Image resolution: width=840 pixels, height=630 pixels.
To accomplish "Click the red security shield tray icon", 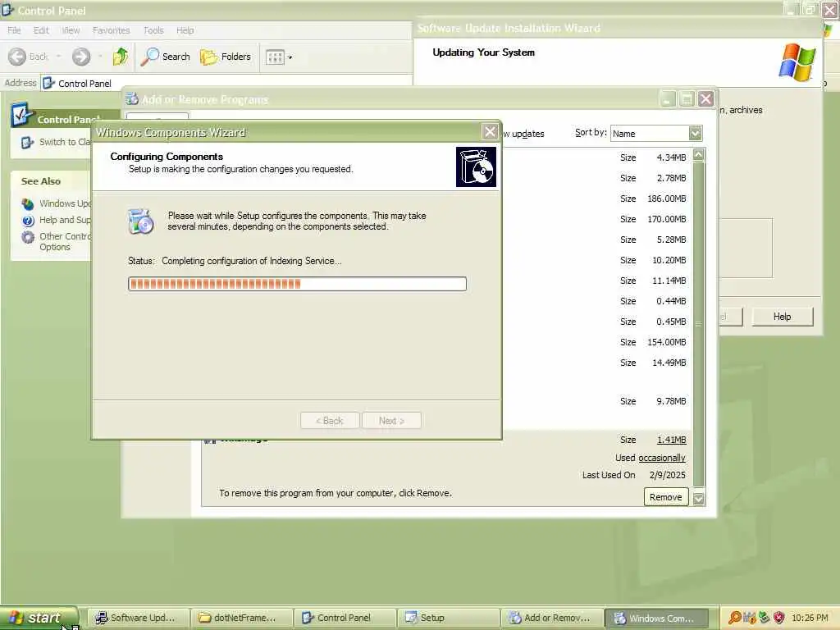I will click(x=779, y=619).
